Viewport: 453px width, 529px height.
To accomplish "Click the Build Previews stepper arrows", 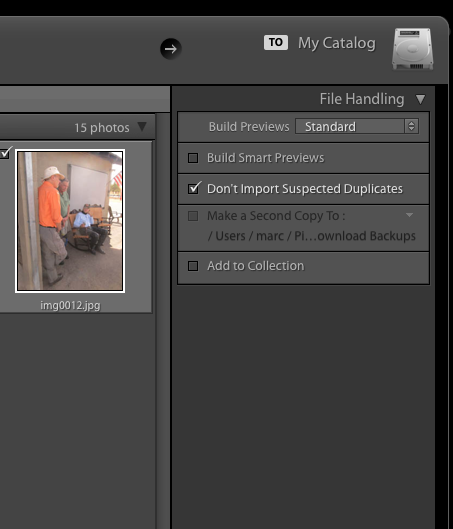I will (x=412, y=127).
